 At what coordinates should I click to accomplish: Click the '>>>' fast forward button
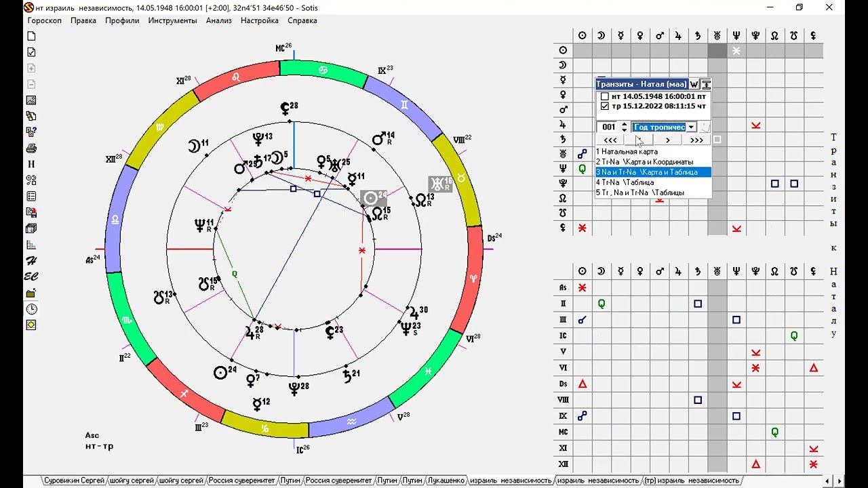(x=696, y=140)
